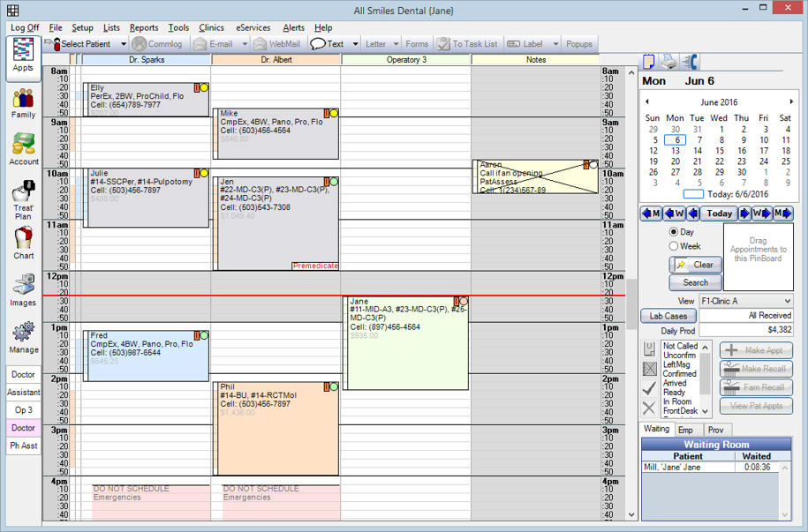This screenshot has height=532, width=808.
Task: Go back one month with the M arrow
Action: pos(652,214)
